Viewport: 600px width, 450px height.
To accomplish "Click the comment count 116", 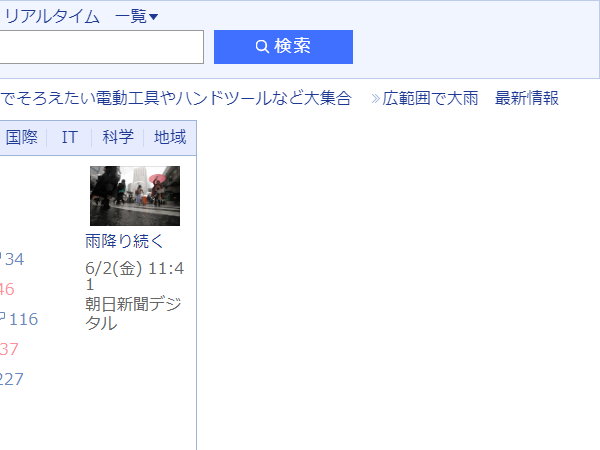I will pyautogui.click(x=23, y=320).
